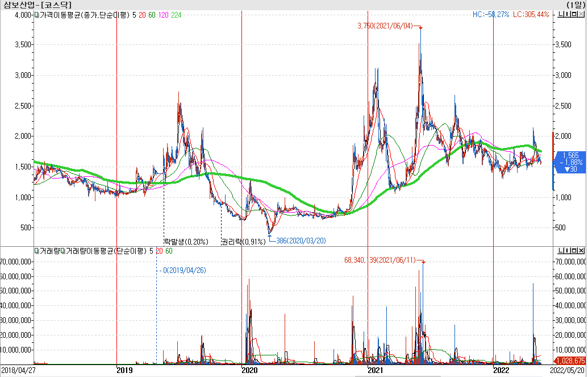Click the start date 2018/04/27 label
The image size is (588, 377).
(18, 371)
